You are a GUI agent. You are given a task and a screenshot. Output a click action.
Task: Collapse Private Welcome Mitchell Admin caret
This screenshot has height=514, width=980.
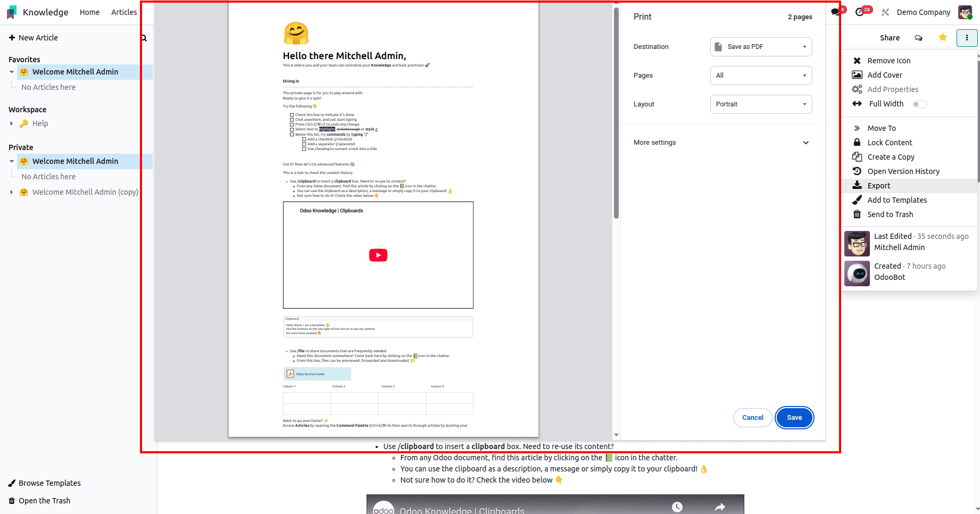[12, 161]
